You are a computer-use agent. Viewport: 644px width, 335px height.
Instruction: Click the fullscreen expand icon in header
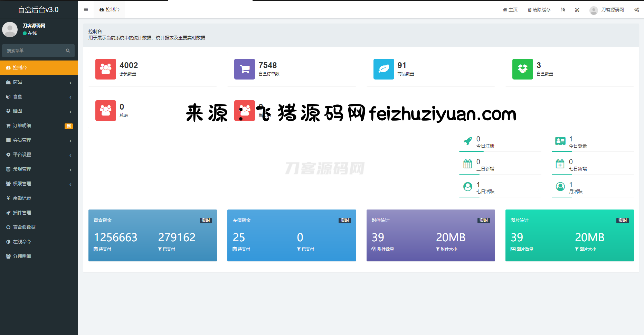[577, 10]
